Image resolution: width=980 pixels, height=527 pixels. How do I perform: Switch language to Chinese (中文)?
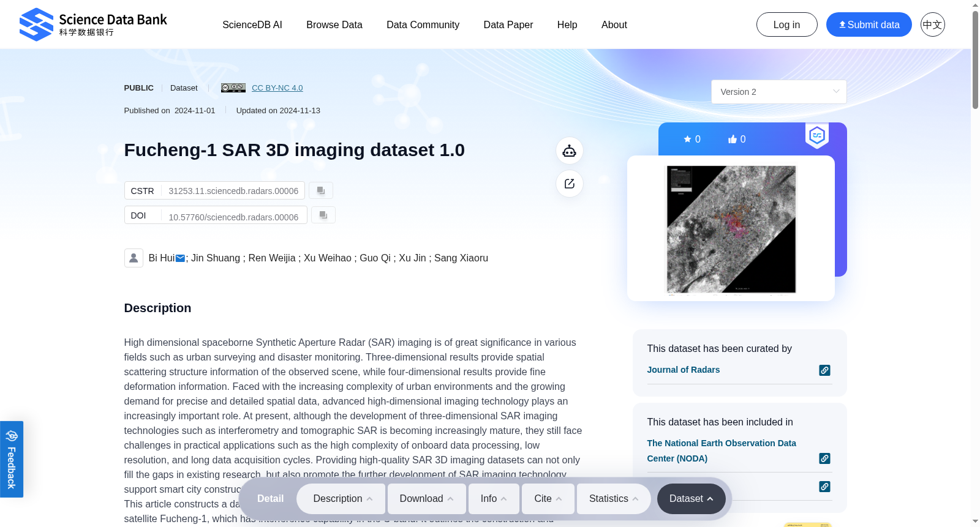932,24
